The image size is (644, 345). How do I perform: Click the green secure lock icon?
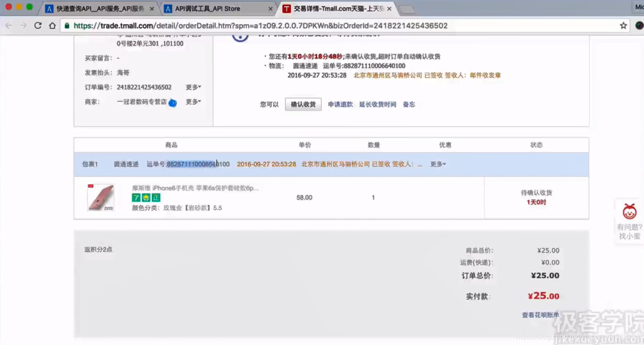coord(67,26)
